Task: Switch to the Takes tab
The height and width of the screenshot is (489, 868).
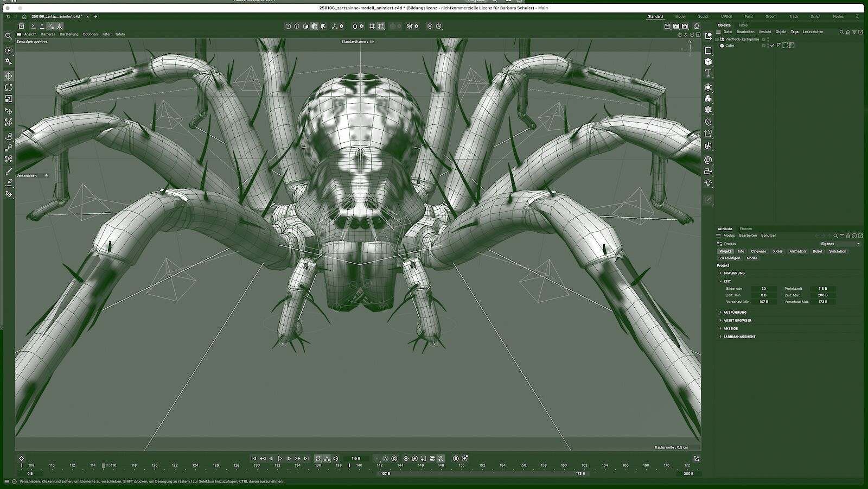Action: coord(743,25)
